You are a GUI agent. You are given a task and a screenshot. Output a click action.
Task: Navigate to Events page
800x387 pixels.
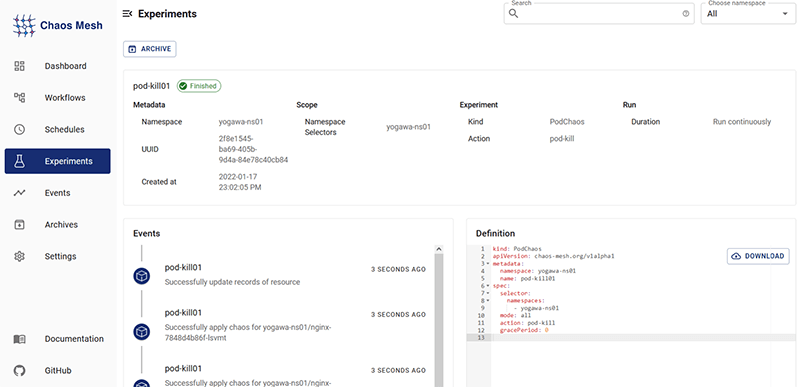(x=58, y=193)
